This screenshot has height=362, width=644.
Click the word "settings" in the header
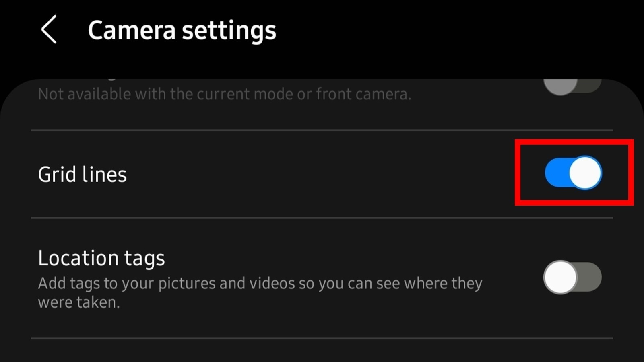click(229, 31)
